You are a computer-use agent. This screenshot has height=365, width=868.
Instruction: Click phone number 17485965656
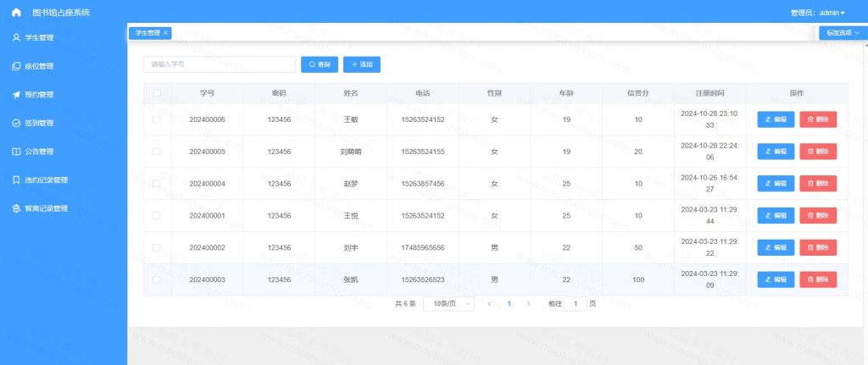pyautogui.click(x=423, y=248)
